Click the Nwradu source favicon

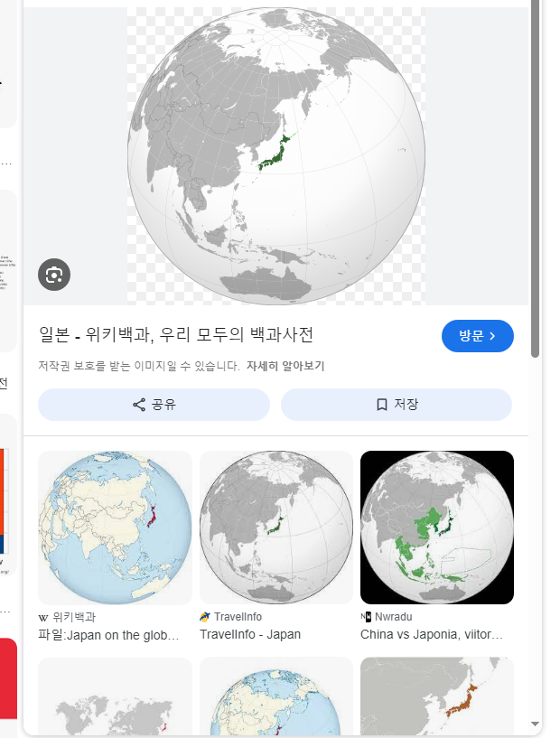366,617
